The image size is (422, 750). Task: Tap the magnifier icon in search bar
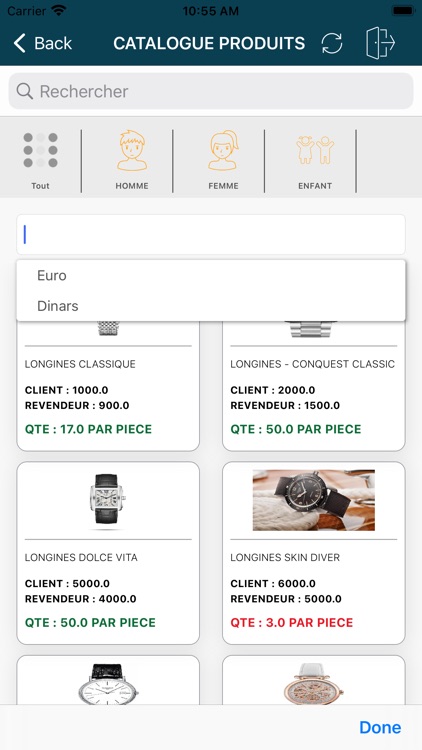[25, 91]
